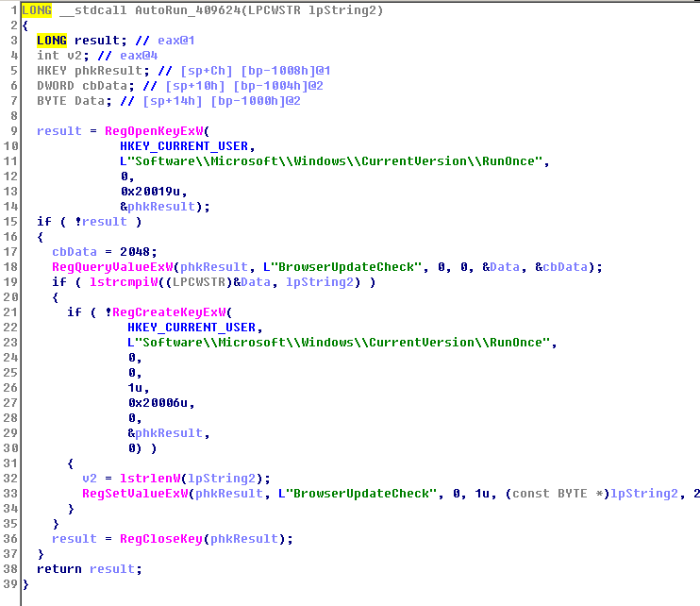
Task: Click HKEY_CURRENT_USER on line 10
Action: [184, 146]
